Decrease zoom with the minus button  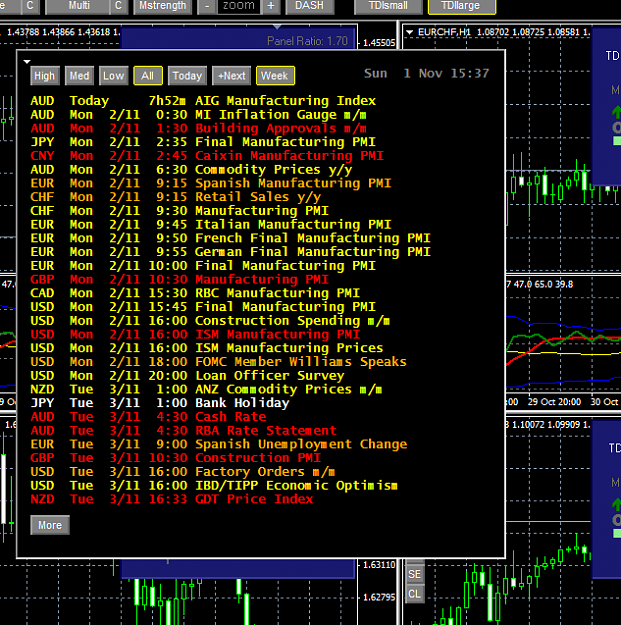coord(207,6)
